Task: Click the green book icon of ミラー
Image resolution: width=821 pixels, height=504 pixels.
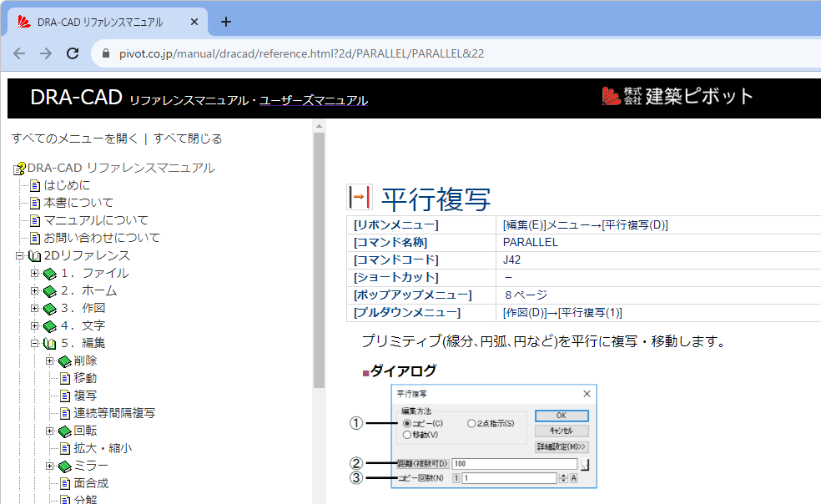Action: tap(65, 466)
